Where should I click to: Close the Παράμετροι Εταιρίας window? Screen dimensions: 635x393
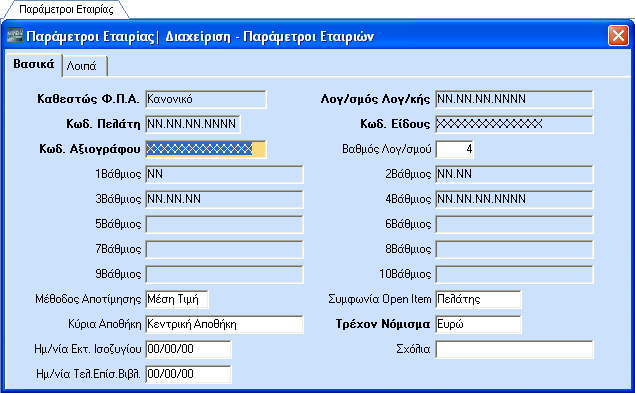618,36
